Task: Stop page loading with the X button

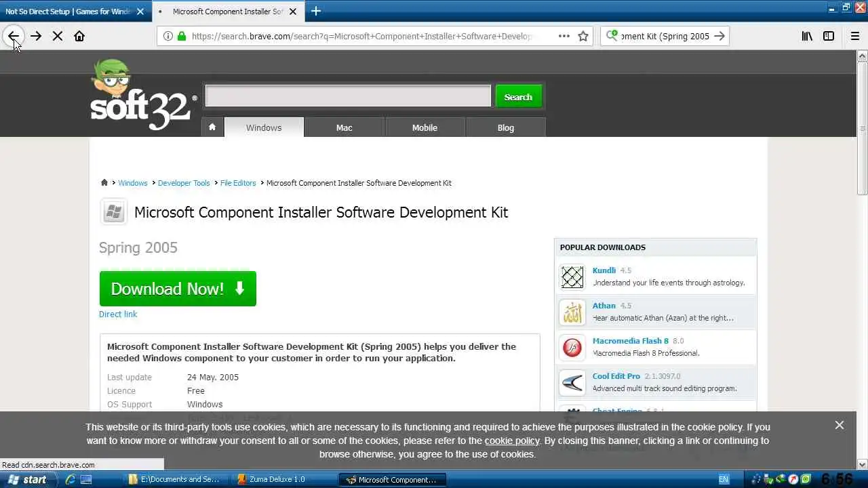Action: coord(58,36)
